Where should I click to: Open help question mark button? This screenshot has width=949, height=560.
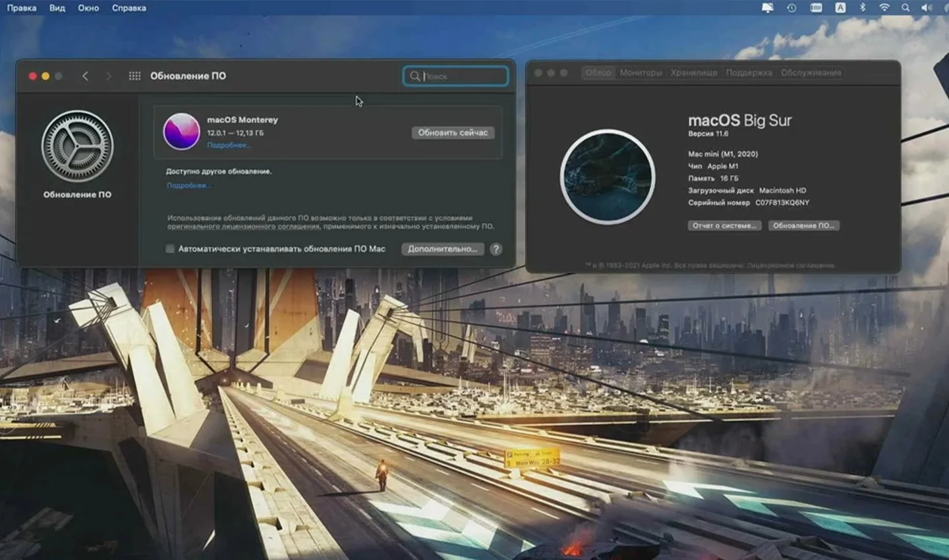point(496,248)
